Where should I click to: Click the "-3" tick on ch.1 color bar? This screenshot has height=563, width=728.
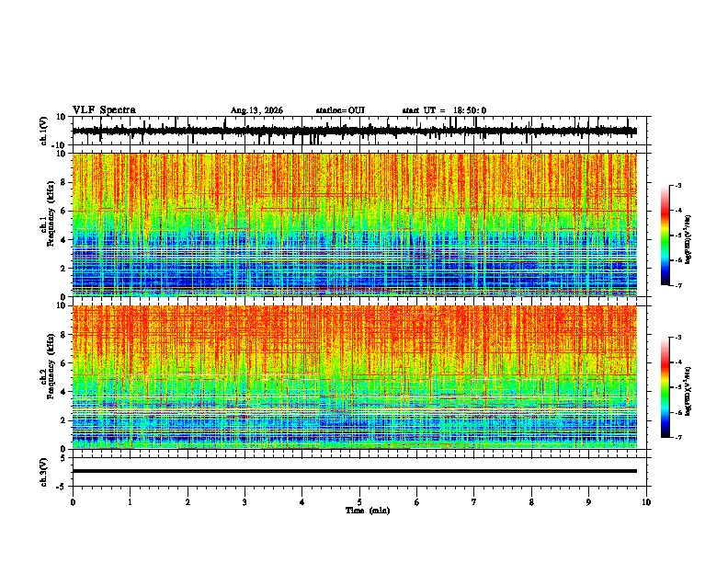(677, 186)
